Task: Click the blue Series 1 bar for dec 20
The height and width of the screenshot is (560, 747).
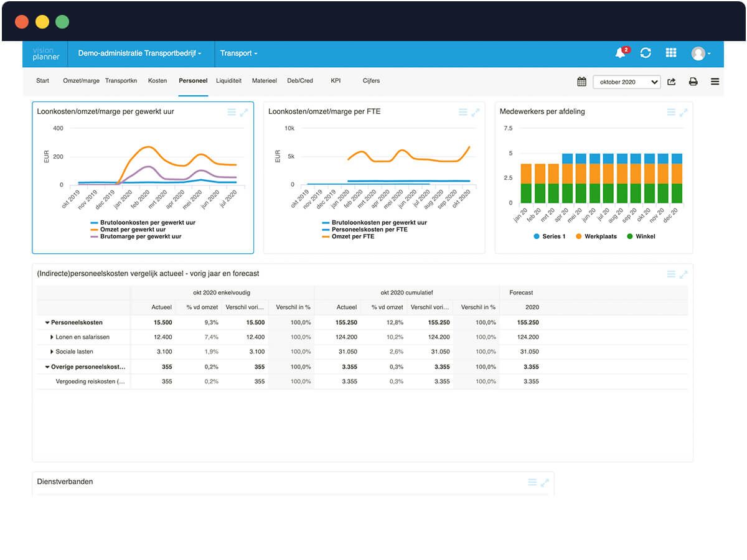Action: tap(677, 159)
